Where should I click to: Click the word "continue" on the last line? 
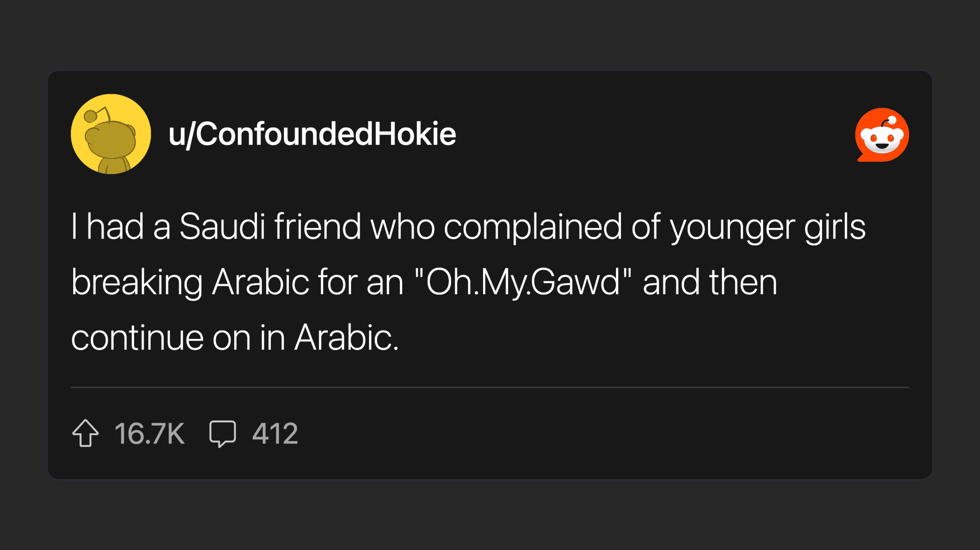[137, 338]
